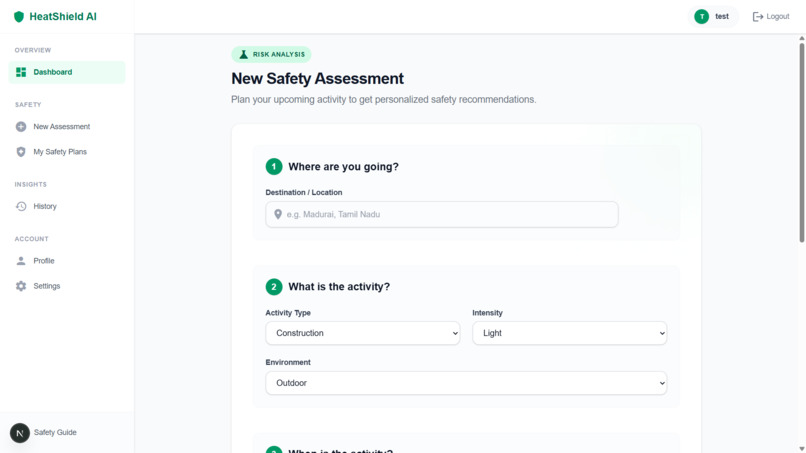Viewport: 806px width, 453px height.
Task: Open the Environment dropdown showing Outdoor
Action: click(x=466, y=383)
